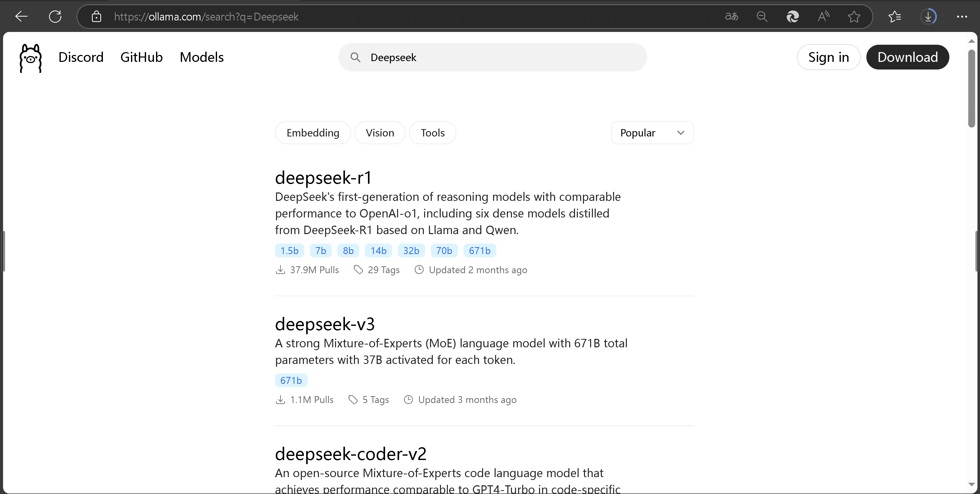Show browser downloads

[x=928, y=16]
